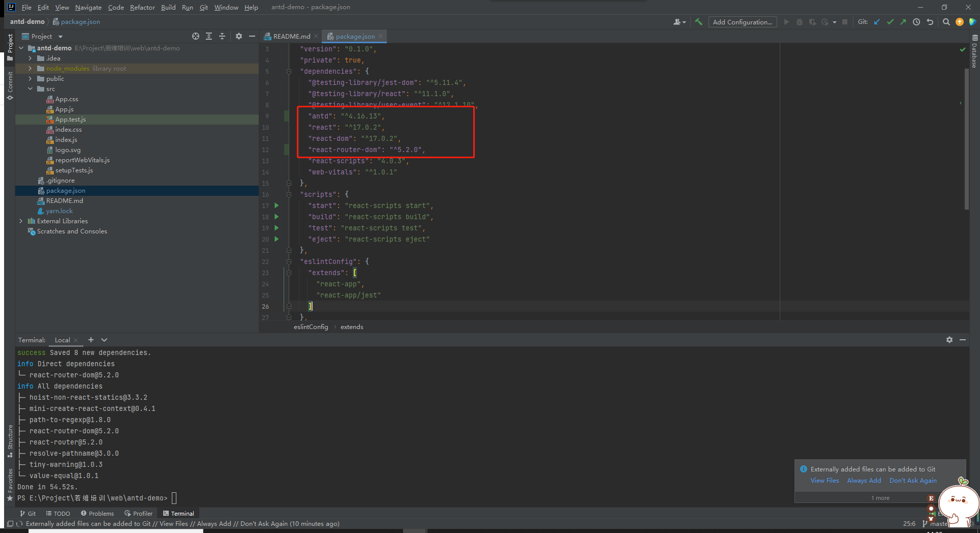The image size is (980, 533).
Task: Expand the .idea folder
Action: (30, 58)
